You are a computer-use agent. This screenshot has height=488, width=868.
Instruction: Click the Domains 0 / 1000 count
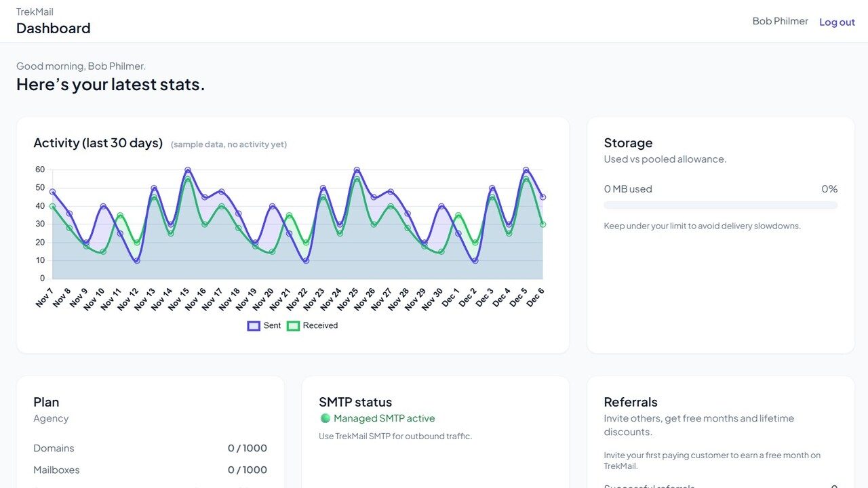[247, 448]
